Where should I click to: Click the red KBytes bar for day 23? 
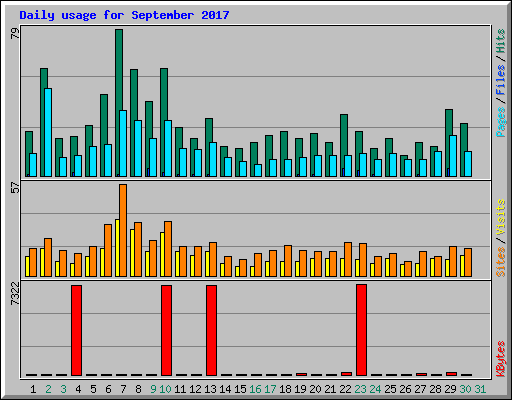click(361, 330)
